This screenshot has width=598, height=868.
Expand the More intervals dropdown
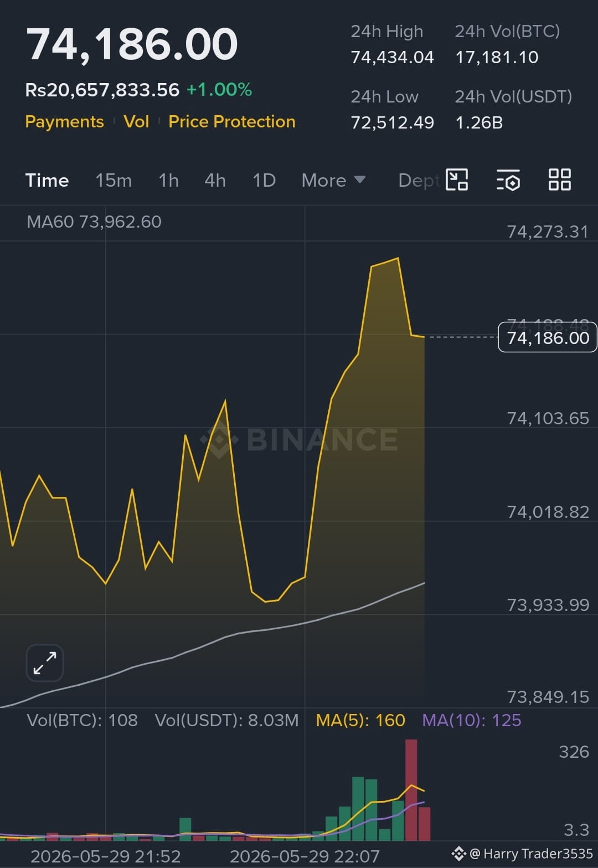click(333, 181)
